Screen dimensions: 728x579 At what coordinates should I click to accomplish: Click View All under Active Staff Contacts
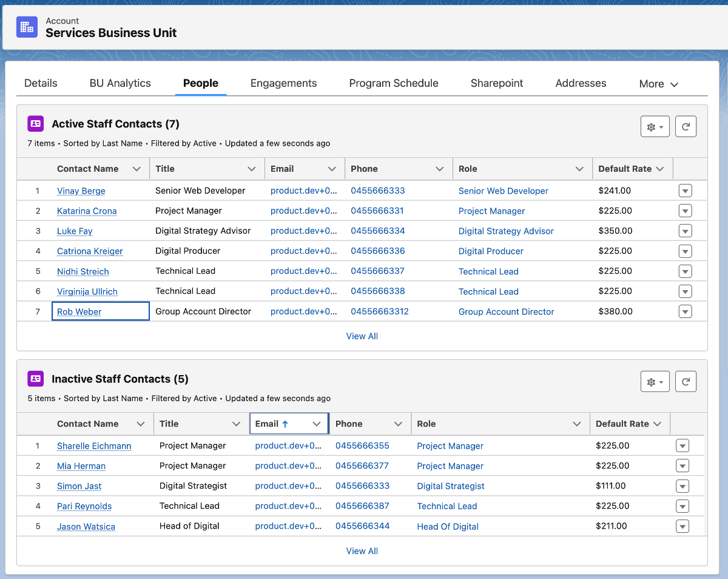(x=362, y=336)
